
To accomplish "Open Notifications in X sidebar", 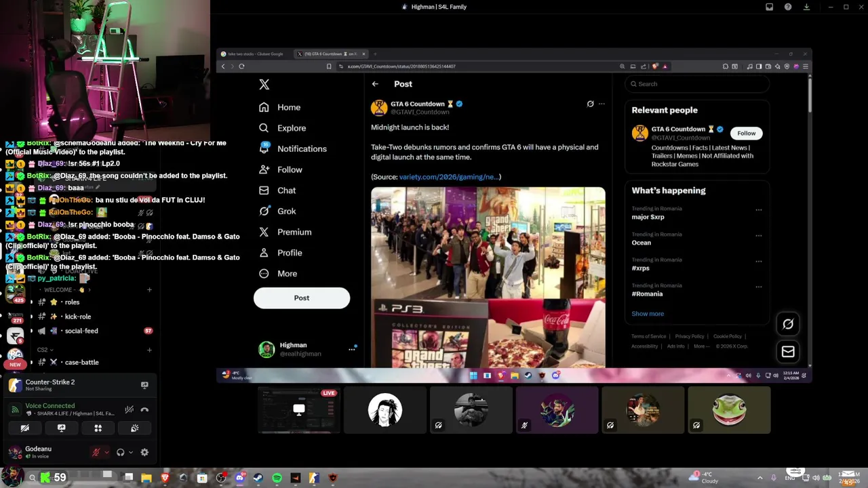I will pos(293,148).
